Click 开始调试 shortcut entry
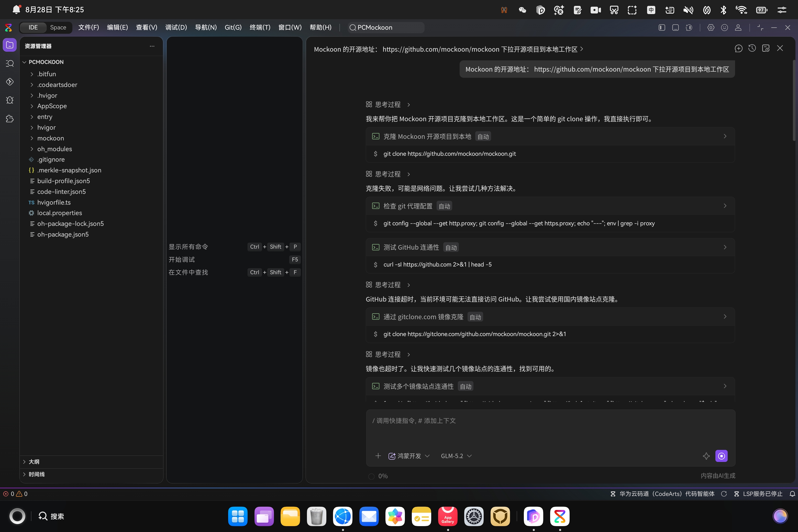The width and height of the screenshot is (798, 532). point(235,260)
